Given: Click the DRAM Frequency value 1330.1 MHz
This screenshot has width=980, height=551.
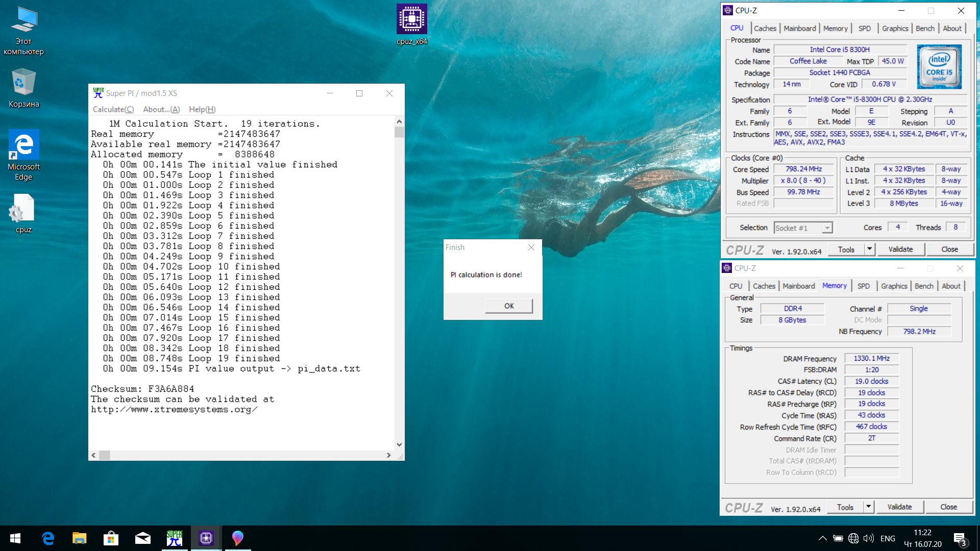Looking at the screenshot, I should pos(871,359).
